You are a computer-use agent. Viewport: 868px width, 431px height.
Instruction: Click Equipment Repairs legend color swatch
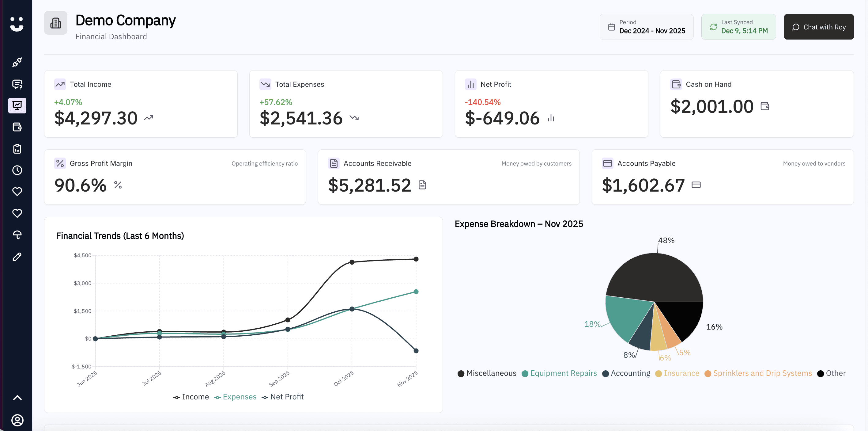tap(525, 374)
